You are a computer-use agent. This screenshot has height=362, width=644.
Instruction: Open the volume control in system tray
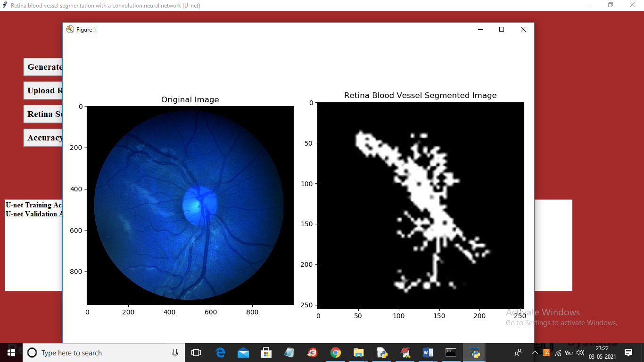tap(580, 353)
